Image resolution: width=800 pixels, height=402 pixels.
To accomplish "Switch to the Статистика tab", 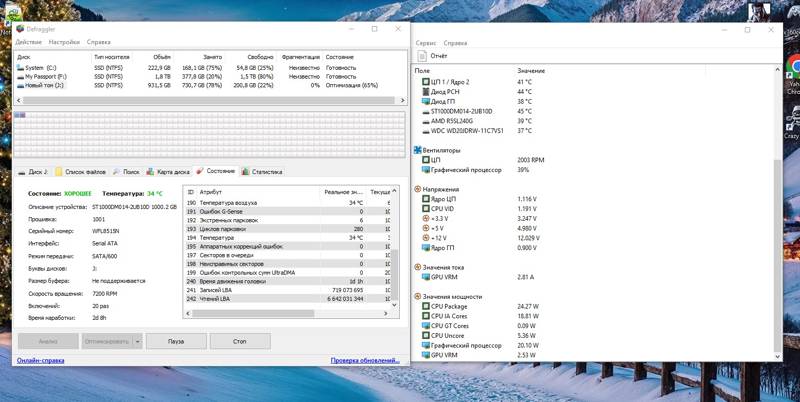I will click(x=262, y=172).
